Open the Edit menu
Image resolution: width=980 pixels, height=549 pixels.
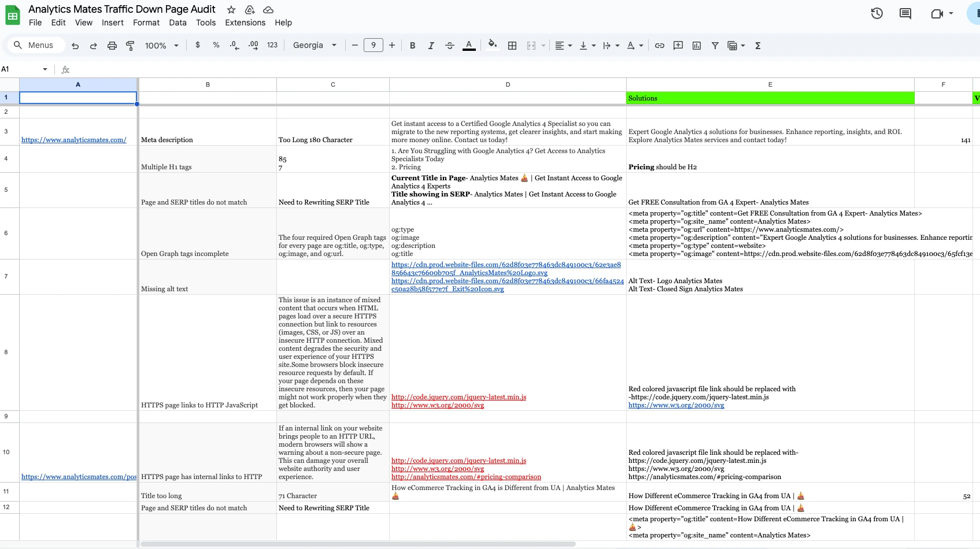58,23
